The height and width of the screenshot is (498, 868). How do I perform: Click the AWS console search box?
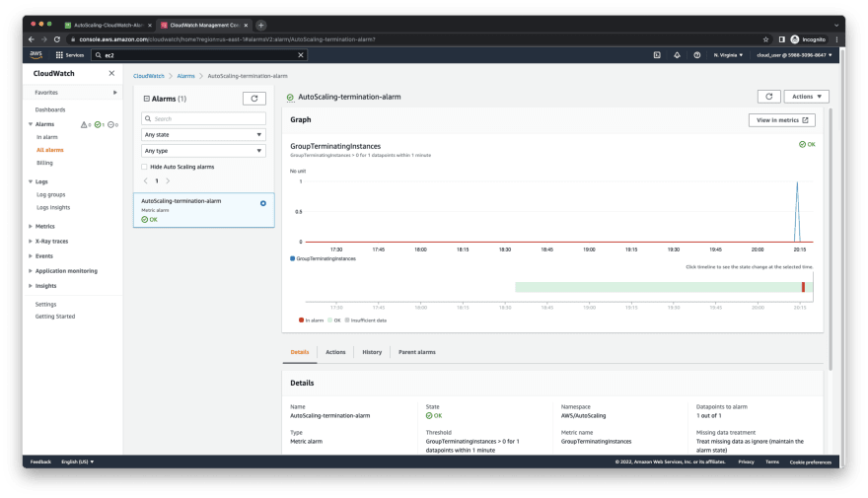point(199,55)
